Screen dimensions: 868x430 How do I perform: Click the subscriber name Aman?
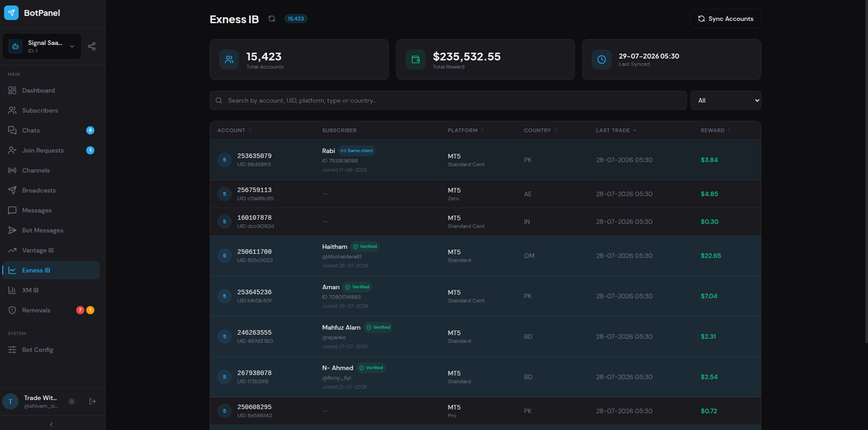(331, 287)
